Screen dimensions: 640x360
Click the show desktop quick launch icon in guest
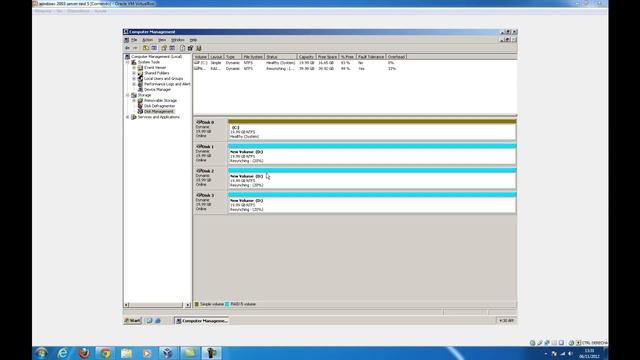(149, 321)
